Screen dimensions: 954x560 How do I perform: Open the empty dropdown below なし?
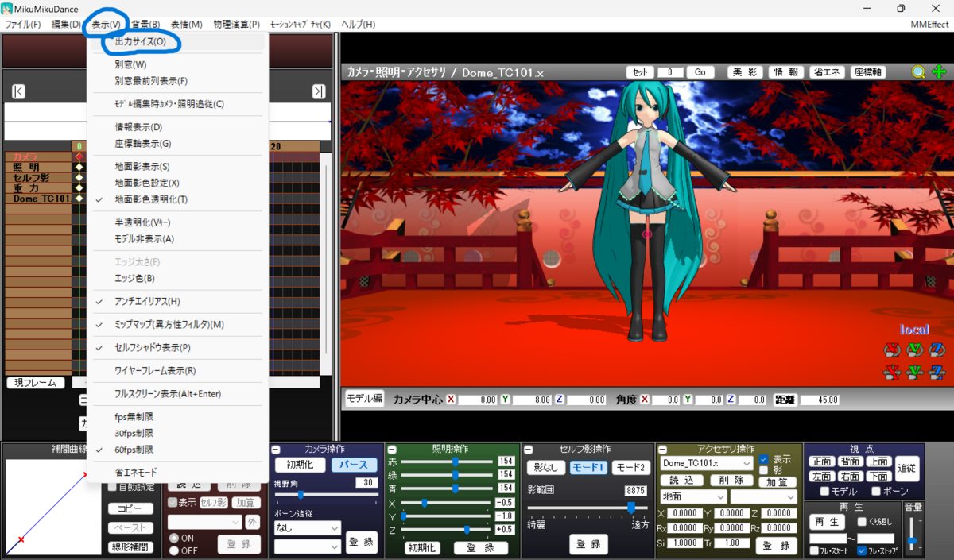click(308, 546)
